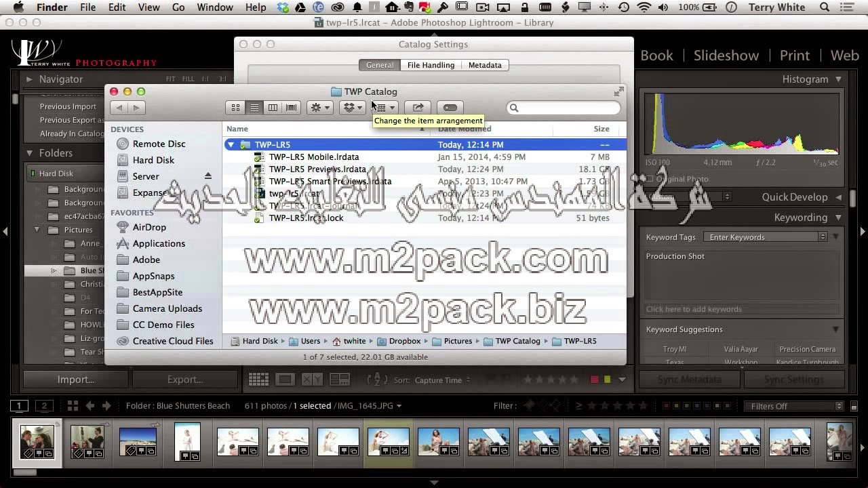The width and height of the screenshot is (868, 488).
Task: Expand the Quick Develop panel
Action: point(839,197)
